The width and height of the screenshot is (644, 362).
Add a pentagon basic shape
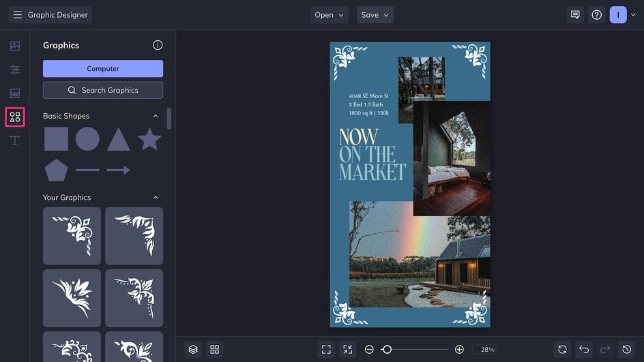56,170
